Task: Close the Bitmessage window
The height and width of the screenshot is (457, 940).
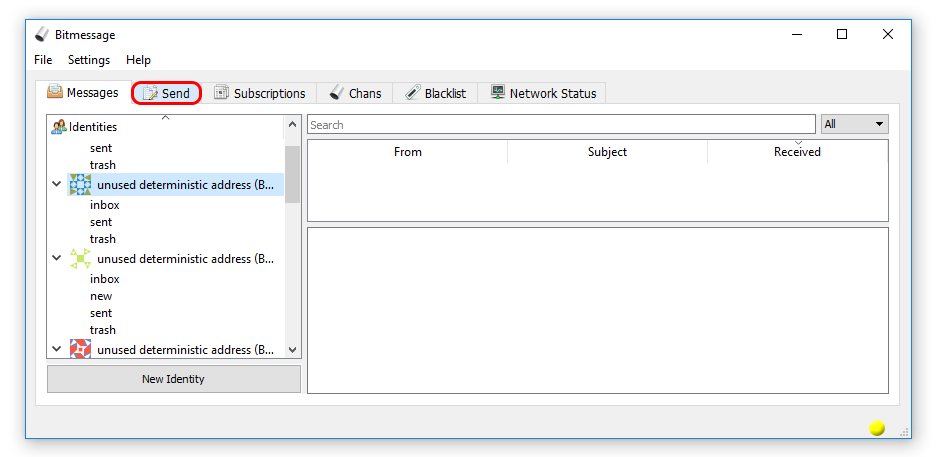Action: (888, 34)
